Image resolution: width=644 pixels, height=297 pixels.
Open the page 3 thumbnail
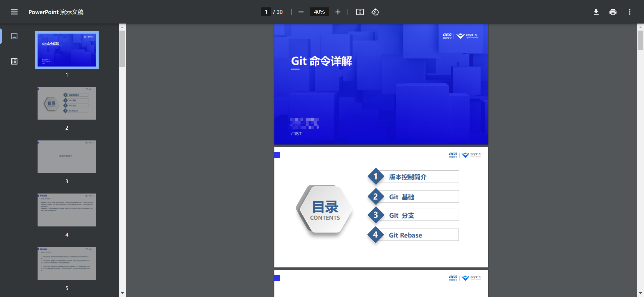[x=67, y=157]
